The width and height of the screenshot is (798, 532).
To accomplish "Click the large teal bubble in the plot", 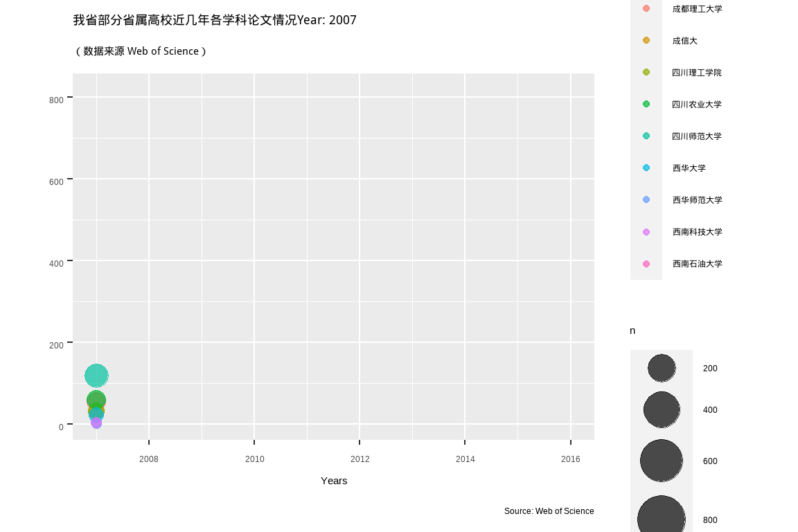I will click(96, 375).
